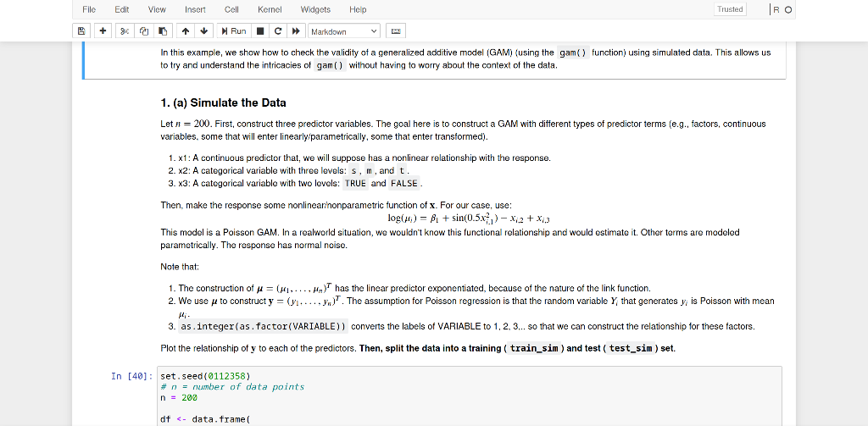Screen dimensions: 868x426
Task: Click the inline code 'gam()' in first line
Action: pos(573,53)
